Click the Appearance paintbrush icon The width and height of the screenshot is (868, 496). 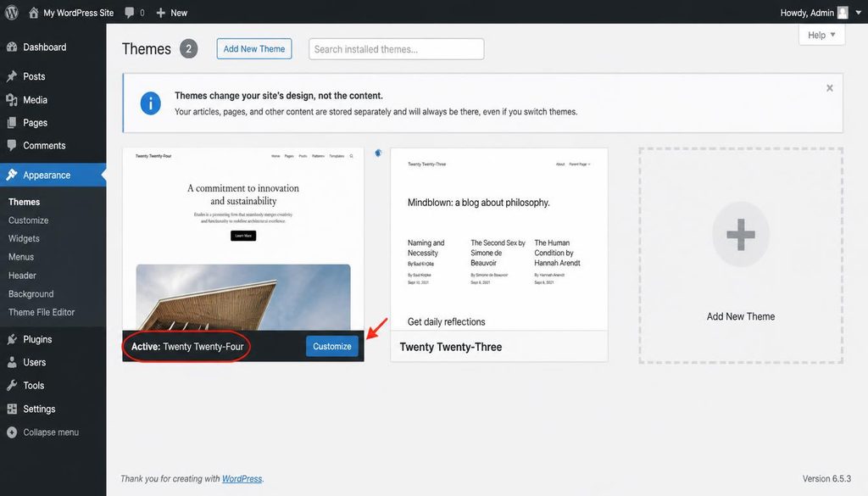[12, 175]
